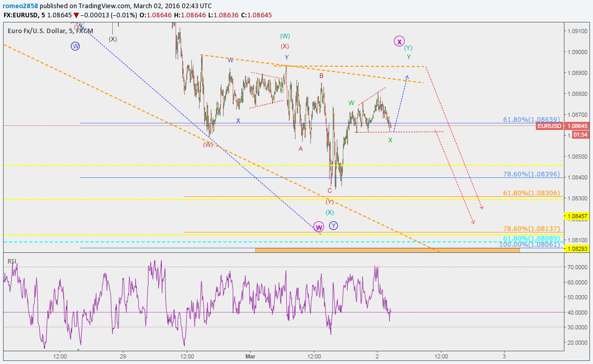
Task: Select the H:1.08646 high value
Action: click(190, 15)
